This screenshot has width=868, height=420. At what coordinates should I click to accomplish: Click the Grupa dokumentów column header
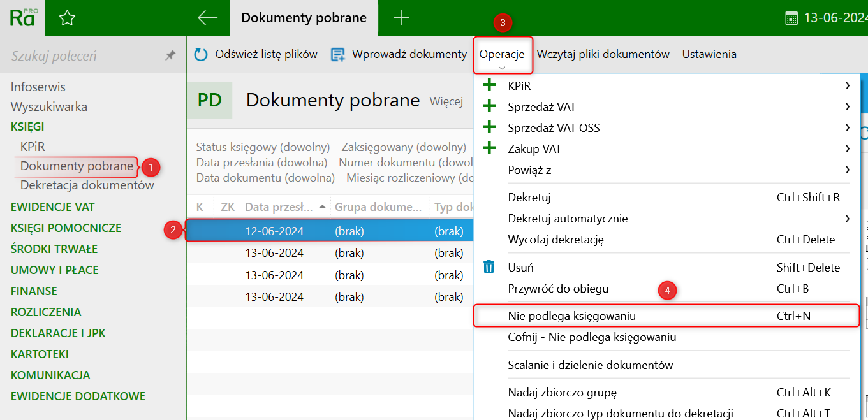[378, 206]
